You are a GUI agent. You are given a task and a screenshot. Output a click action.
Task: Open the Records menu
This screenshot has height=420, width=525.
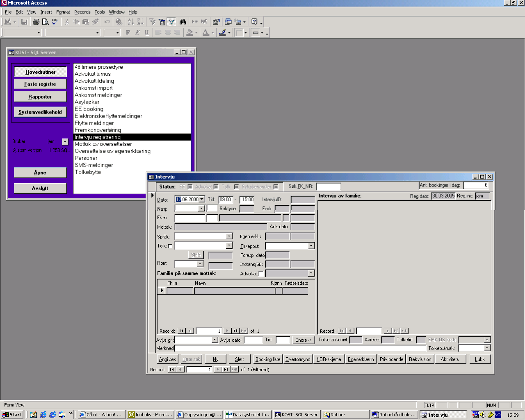(x=82, y=12)
